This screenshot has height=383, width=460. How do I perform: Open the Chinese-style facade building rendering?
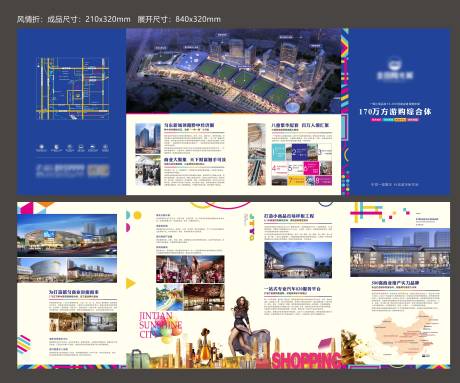[x=400, y=252]
